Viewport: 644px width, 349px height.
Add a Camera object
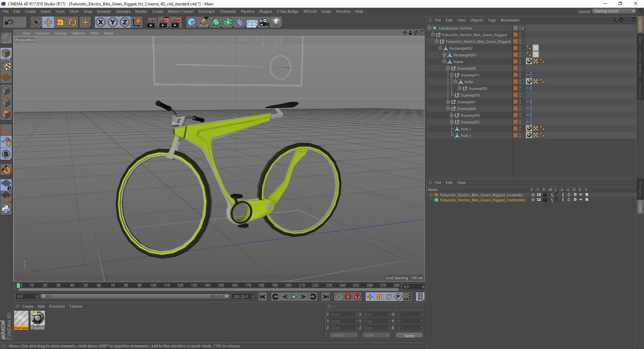264,22
